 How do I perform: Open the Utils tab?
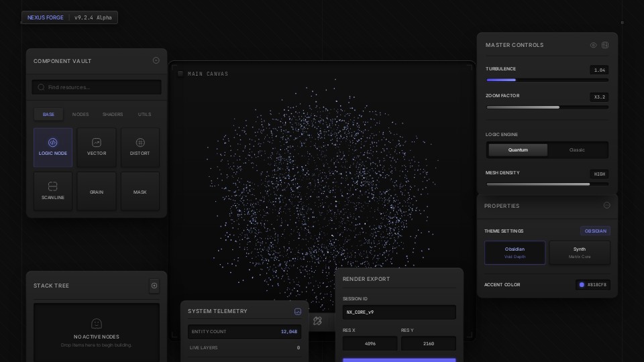(x=145, y=114)
